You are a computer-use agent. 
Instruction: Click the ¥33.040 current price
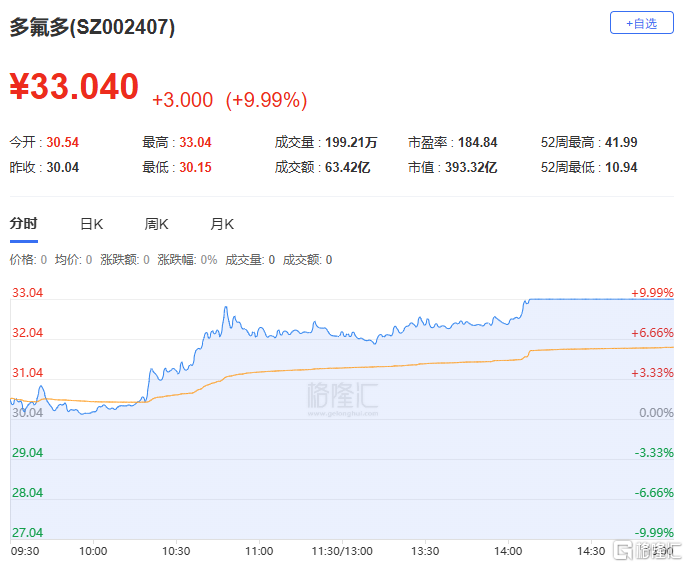tap(74, 87)
